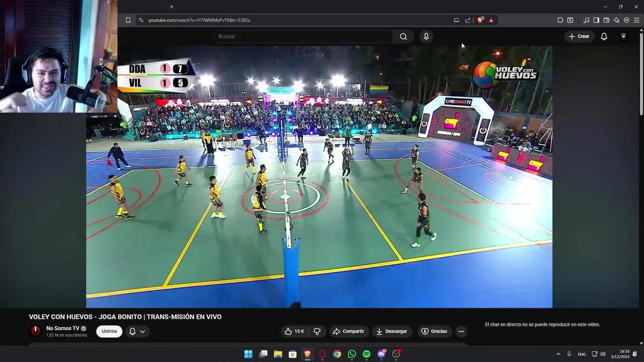This screenshot has width=644, height=362.
Task: Open File Explorer from taskbar
Action: (x=278, y=354)
